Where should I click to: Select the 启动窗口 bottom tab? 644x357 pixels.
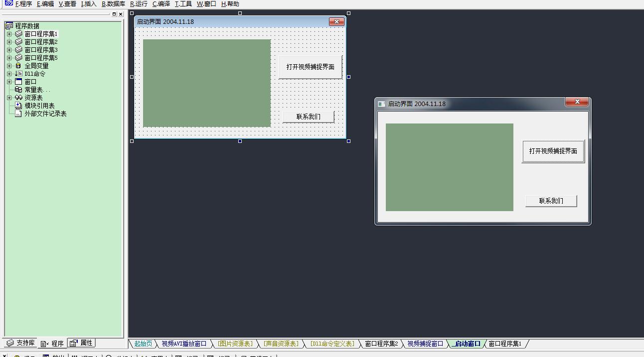(467, 344)
